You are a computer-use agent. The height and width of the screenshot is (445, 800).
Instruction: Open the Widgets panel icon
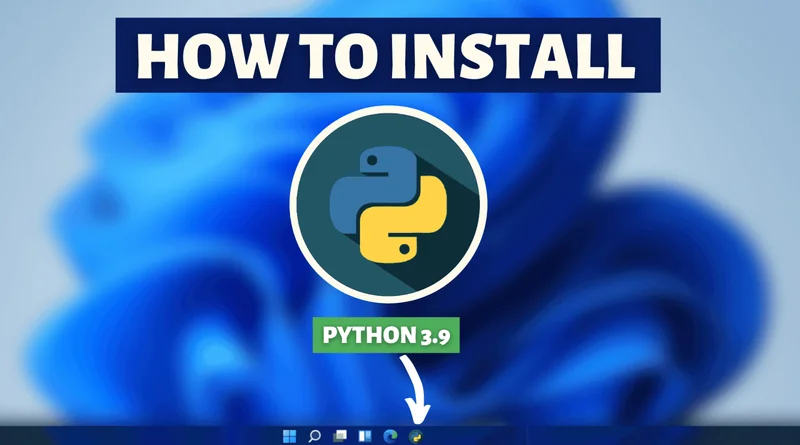(x=365, y=436)
